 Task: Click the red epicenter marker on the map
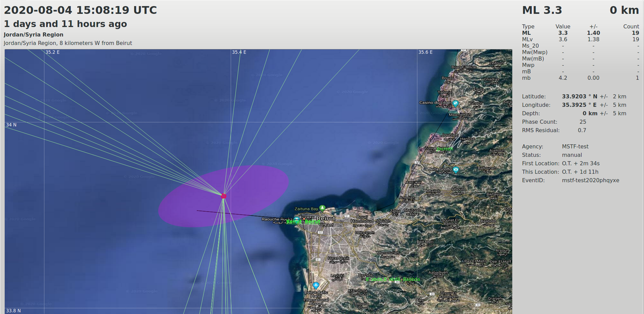(x=223, y=197)
